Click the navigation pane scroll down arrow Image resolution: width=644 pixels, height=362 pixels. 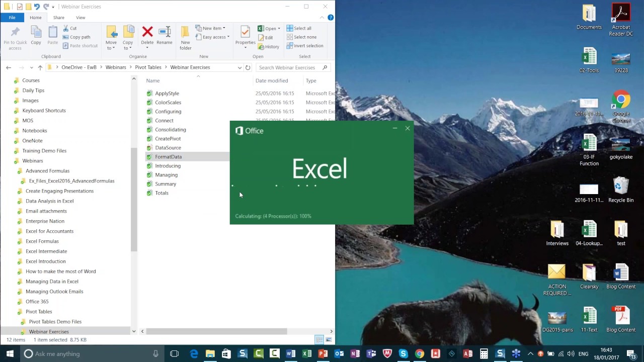(x=134, y=331)
